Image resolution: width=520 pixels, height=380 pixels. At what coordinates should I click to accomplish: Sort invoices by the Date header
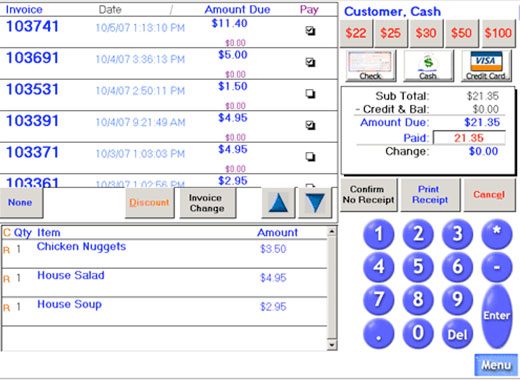point(110,10)
